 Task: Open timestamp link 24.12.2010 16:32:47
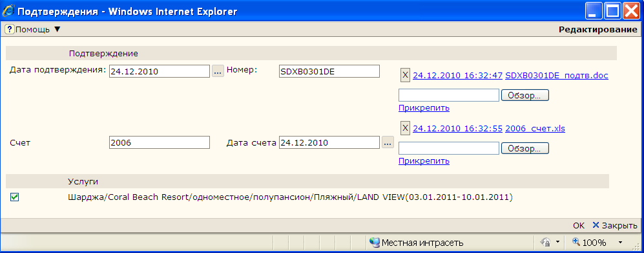(x=457, y=76)
